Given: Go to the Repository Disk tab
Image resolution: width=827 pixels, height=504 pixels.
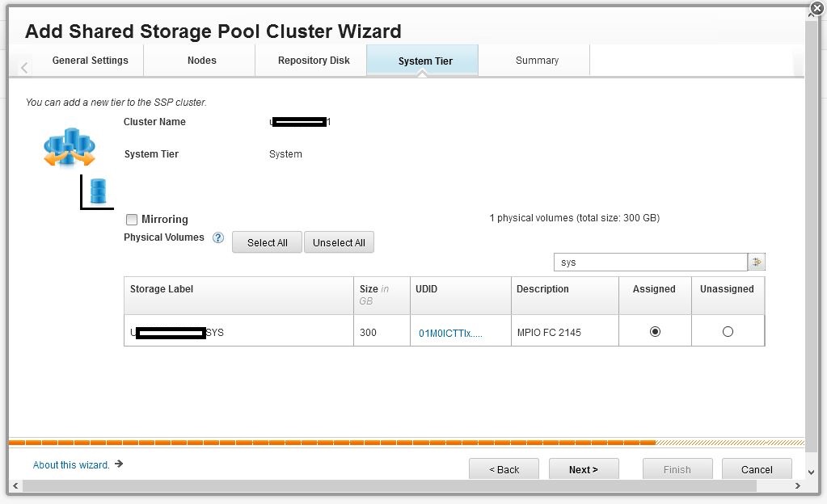Looking at the screenshot, I should (314, 61).
